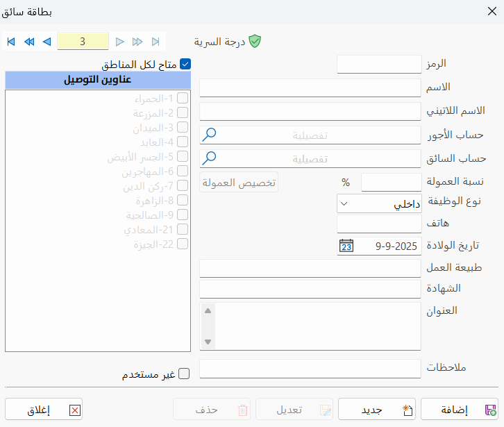Check the 21-المعادي delivery address
504x427 pixels.
(x=183, y=229)
